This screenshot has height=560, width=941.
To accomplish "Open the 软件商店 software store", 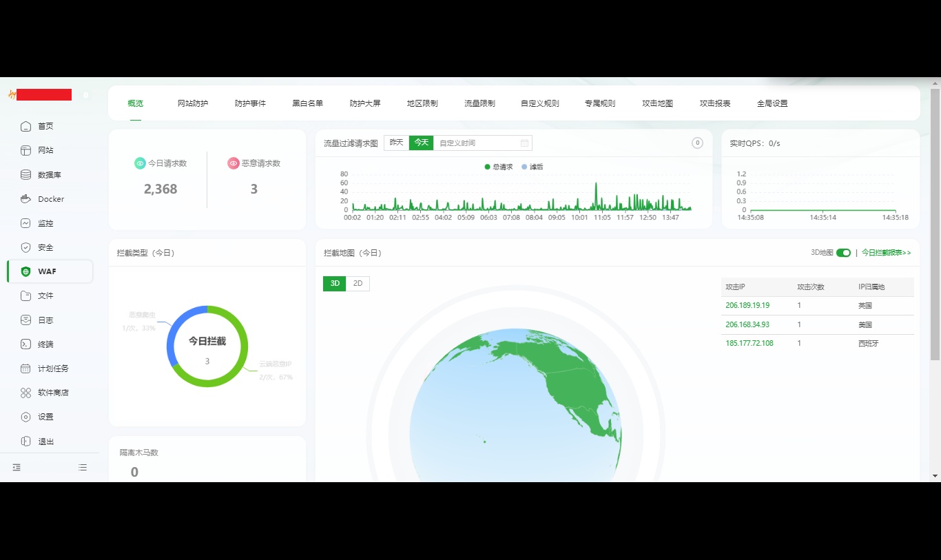I will coord(53,393).
